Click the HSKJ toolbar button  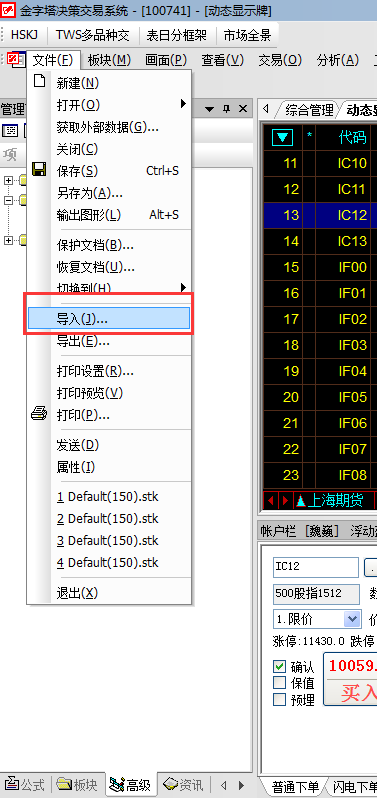click(x=24, y=35)
